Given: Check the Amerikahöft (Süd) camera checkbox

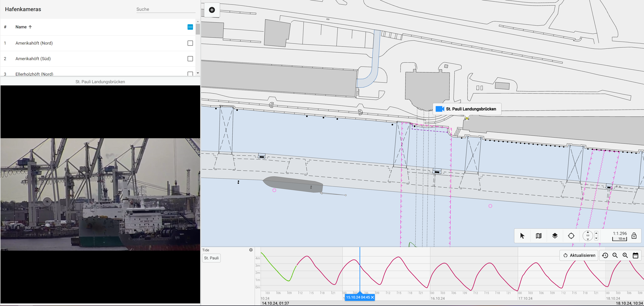Looking at the screenshot, I should 190,59.
